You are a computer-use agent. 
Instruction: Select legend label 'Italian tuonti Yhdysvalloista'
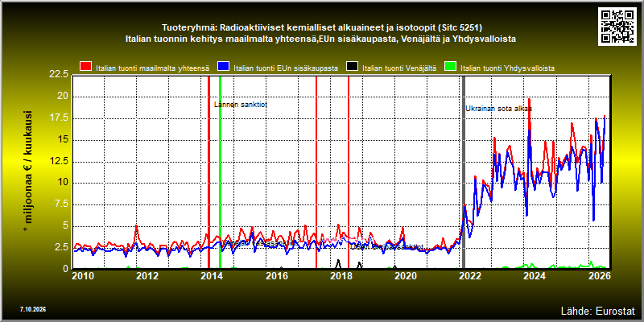coord(507,68)
